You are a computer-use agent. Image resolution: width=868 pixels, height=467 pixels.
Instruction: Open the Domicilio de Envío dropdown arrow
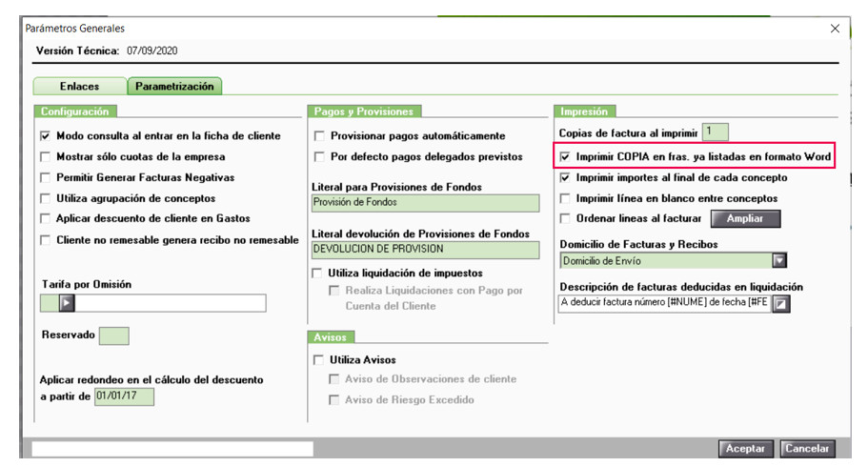(x=779, y=260)
